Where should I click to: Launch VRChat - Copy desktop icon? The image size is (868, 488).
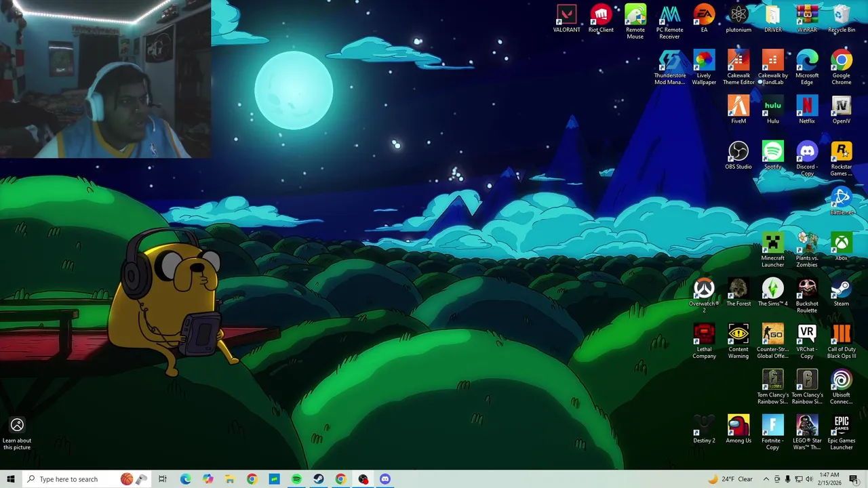[x=807, y=342]
